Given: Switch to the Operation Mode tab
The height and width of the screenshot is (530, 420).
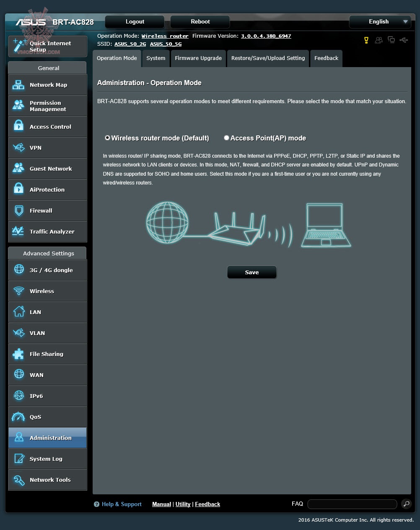Looking at the screenshot, I should pos(117,58).
